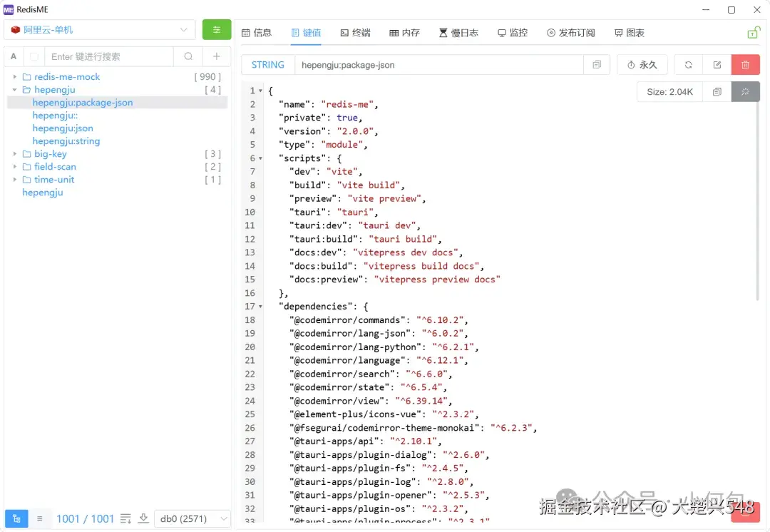Click the RedisME app icon in title bar
This screenshot has height=532, width=770.
[x=9, y=9]
